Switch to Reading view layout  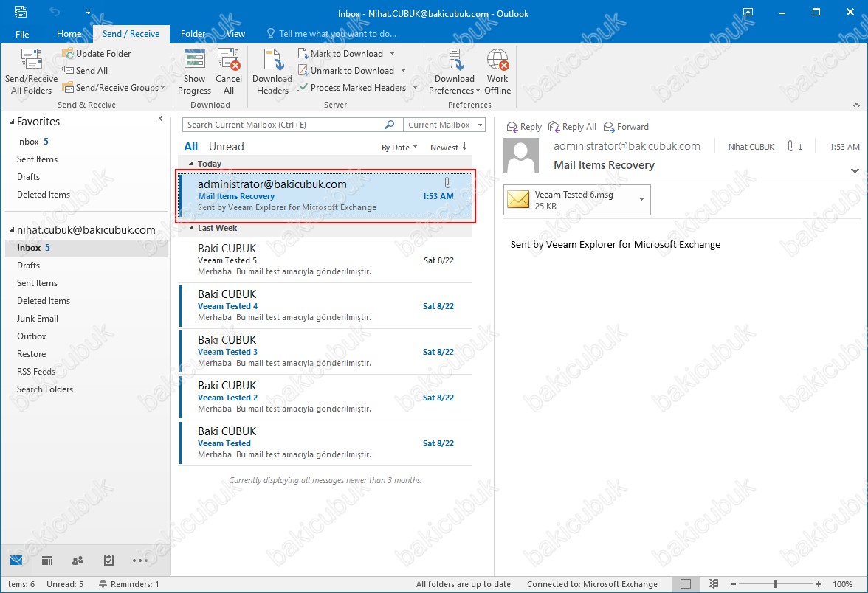(713, 583)
